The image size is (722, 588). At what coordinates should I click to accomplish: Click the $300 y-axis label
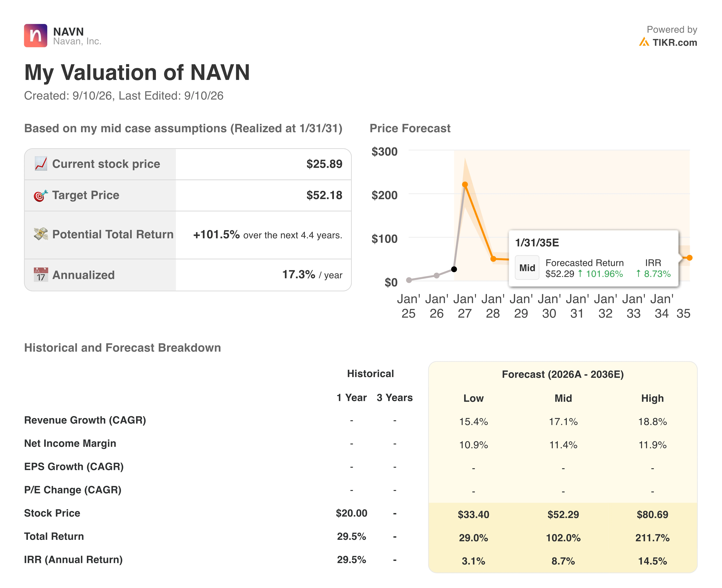coord(385,151)
